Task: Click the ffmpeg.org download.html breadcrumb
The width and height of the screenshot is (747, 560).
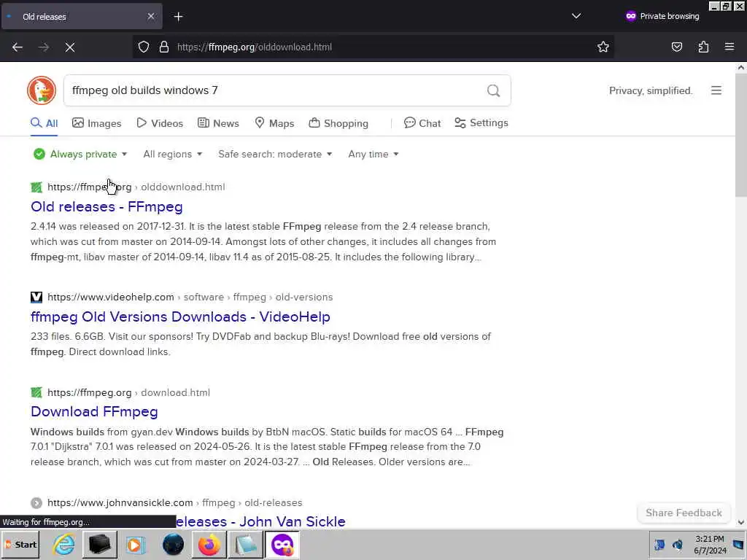Action: point(128,392)
